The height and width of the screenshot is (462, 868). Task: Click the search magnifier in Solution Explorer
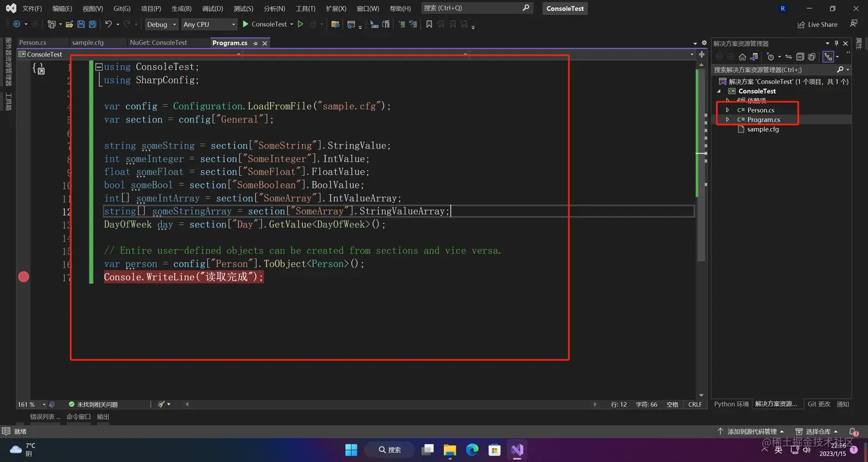click(840, 70)
